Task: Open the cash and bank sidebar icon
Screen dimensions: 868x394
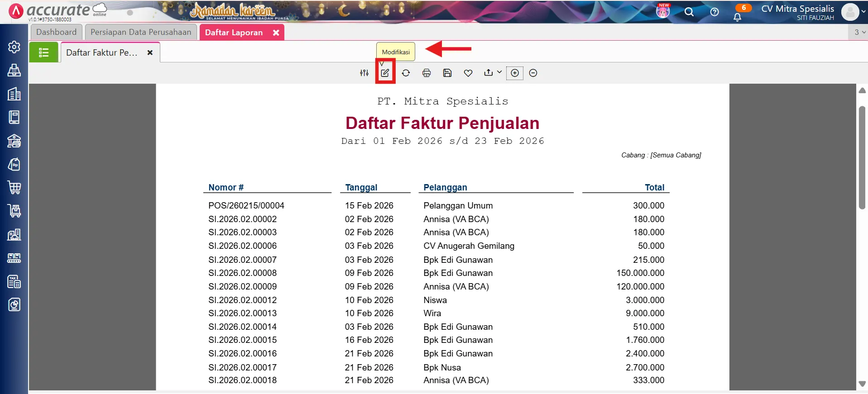Action: pos(14,141)
